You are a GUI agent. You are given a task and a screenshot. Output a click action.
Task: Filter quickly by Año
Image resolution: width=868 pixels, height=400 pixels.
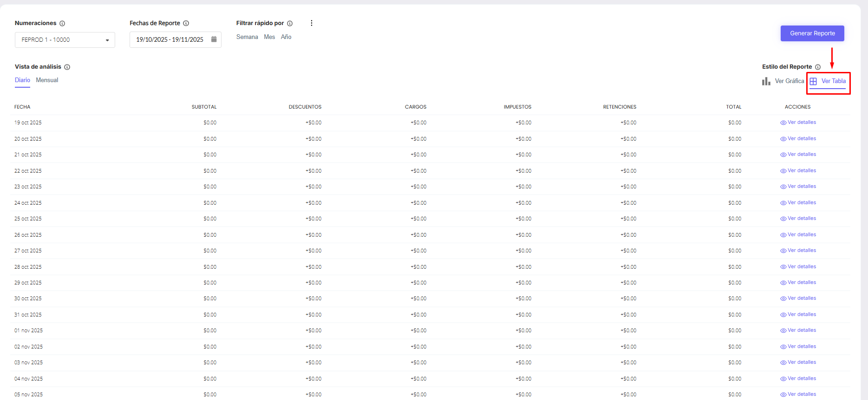coord(286,37)
